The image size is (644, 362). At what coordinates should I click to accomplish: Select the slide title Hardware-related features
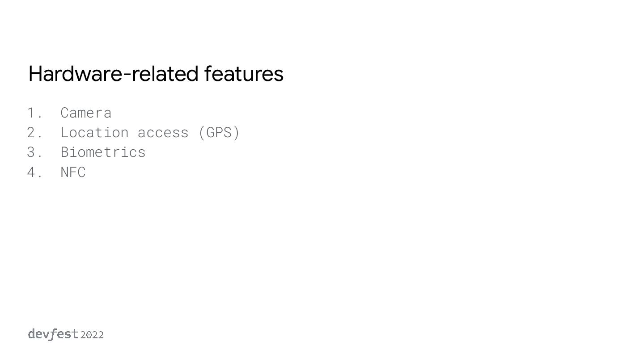click(156, 74)
